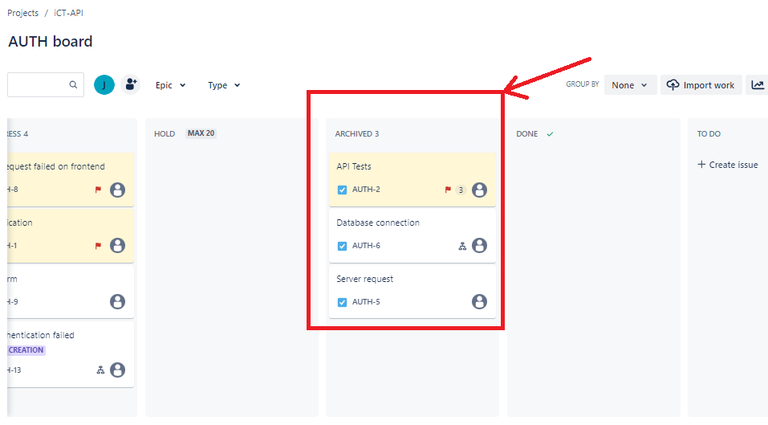Screen dimensions: 768x425
Task: Click the task type checkbox icon on AUTH-2
Action: pos(342,190)
